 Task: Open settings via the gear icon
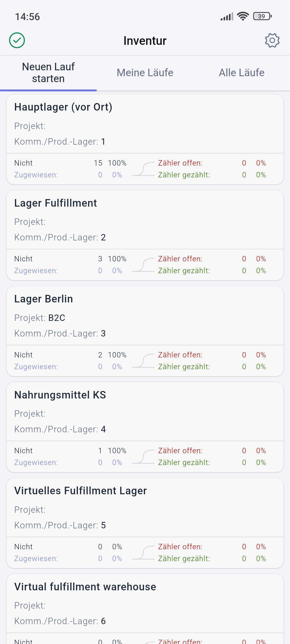click(x=272, y=41)
